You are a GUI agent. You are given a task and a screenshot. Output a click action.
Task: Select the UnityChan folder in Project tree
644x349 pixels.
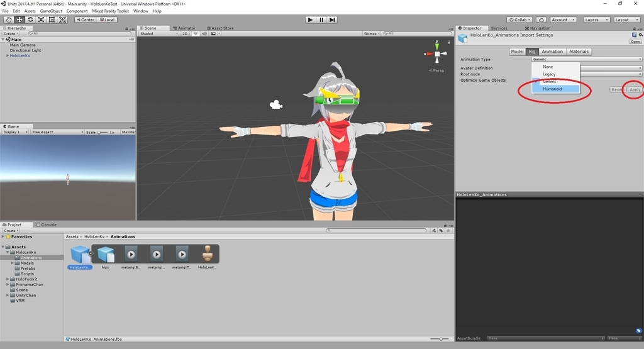tap(25, 295)
